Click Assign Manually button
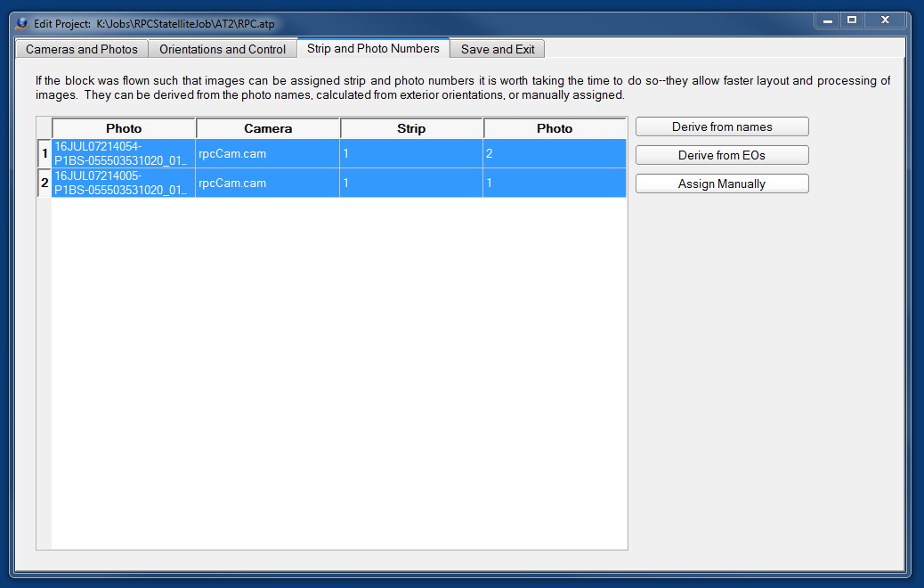 [x=722, y=184]
